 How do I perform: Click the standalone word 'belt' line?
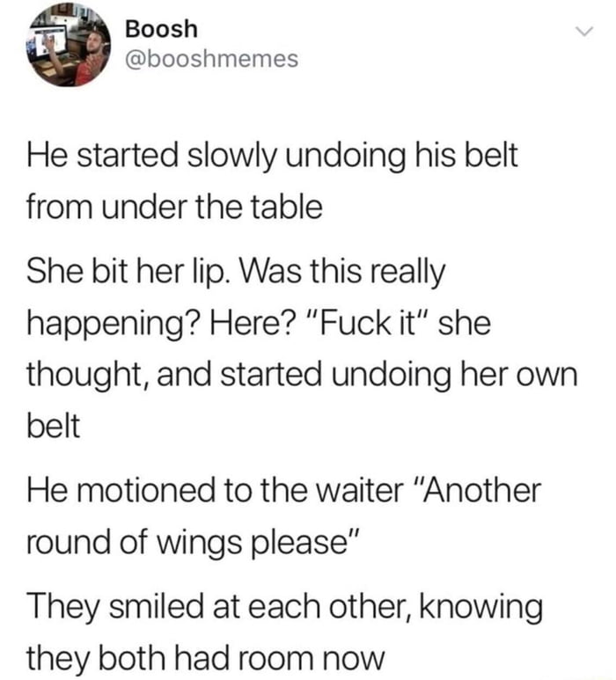coord(54,426)
